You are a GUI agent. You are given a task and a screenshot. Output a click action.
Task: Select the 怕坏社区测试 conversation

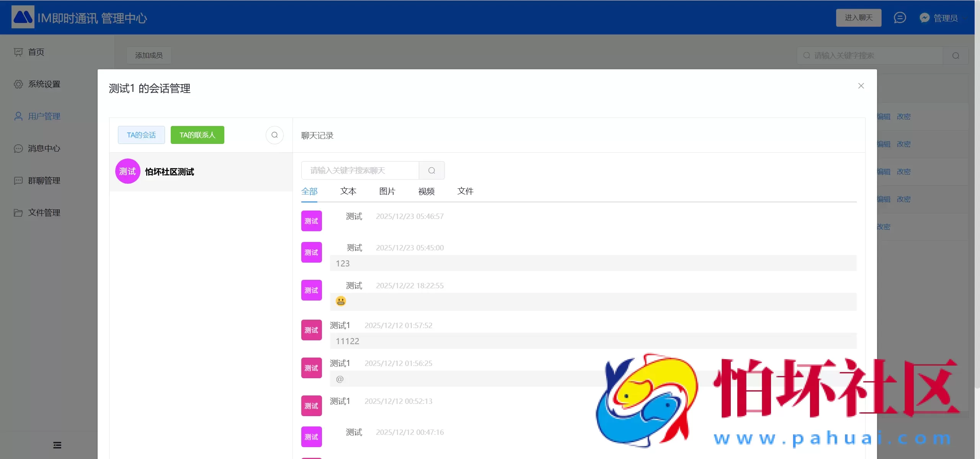(x=169, y=172)
